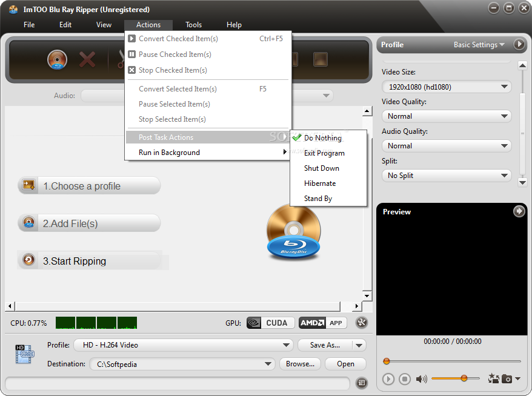Click scroll up arrow of Profile settings panel
Viewport: 532px width, 396px height.
(522, 65)
